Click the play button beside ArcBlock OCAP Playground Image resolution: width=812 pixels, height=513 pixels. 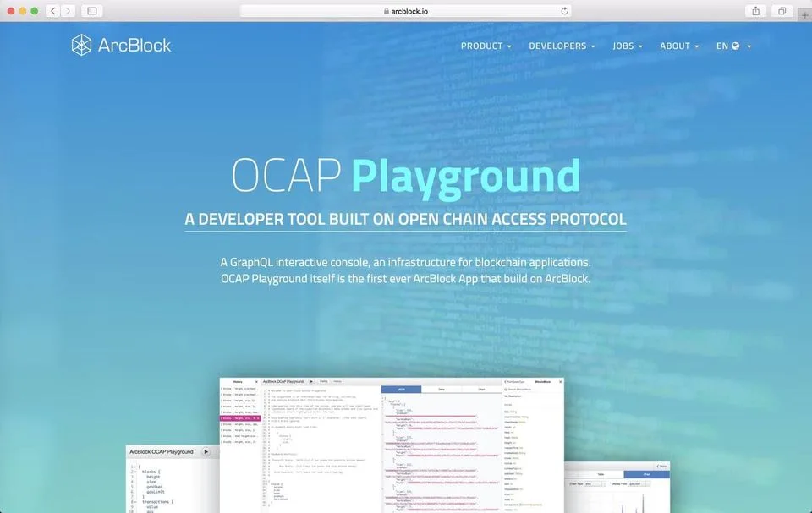pyautogui.click(x=206, y=452)
